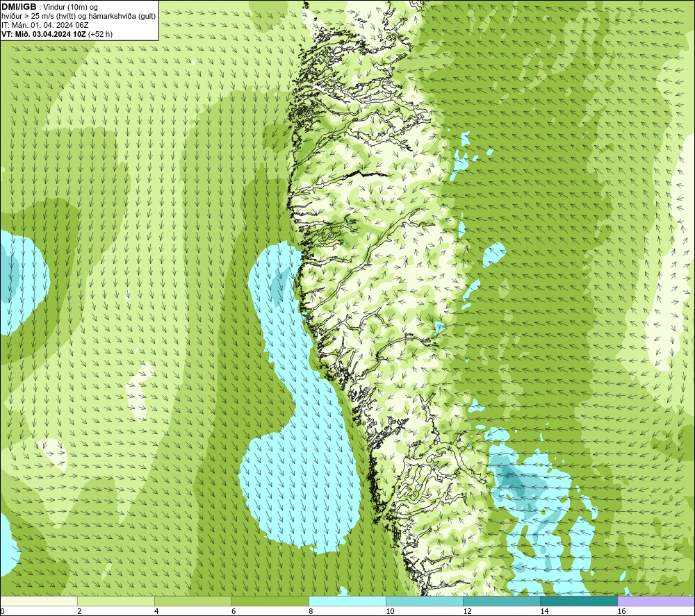The image size is (695, 616).
Task: Click the 12-14 m/s teal legend swatch
Action: pos(502,601)
